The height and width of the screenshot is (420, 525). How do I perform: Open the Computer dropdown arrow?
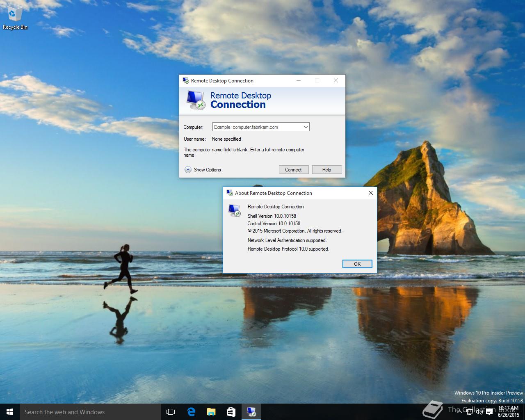306,127
